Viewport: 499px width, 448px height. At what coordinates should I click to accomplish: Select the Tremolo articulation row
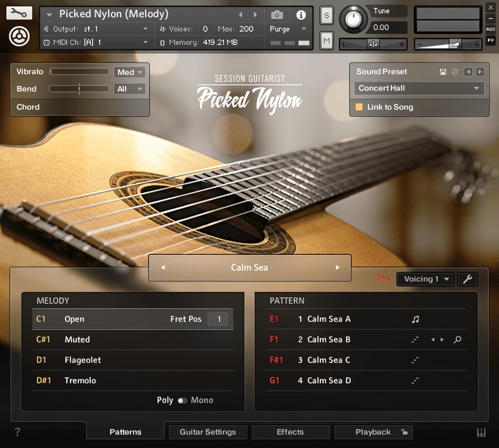coord(133,381)
